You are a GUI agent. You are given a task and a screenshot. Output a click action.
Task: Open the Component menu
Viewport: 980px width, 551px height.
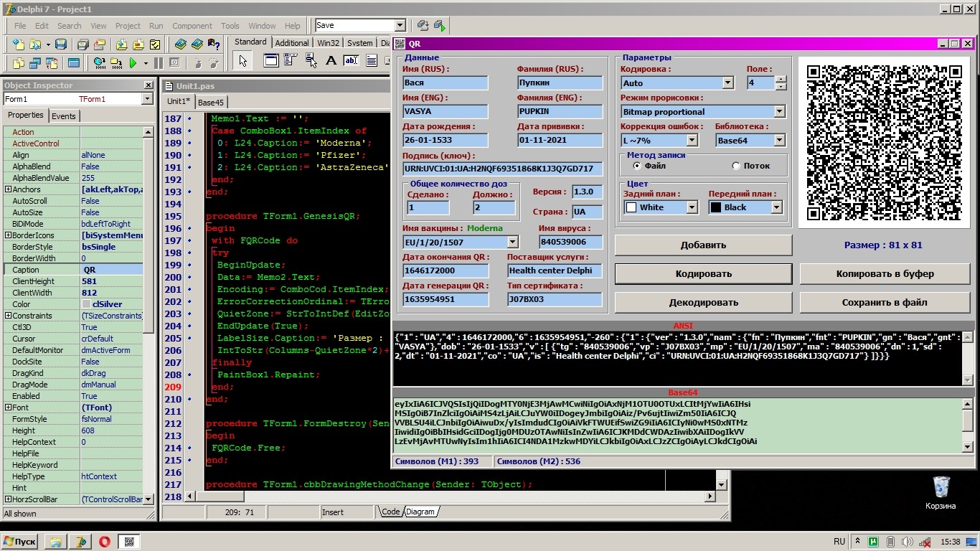click(x=192, y=26)
